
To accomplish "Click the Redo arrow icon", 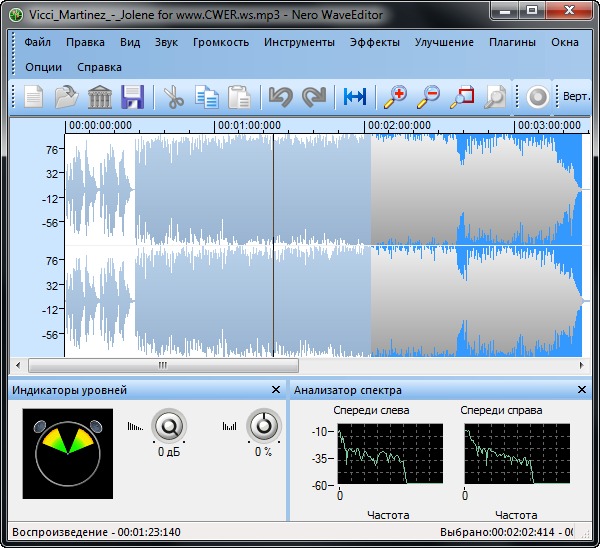I will click(314, 97).
